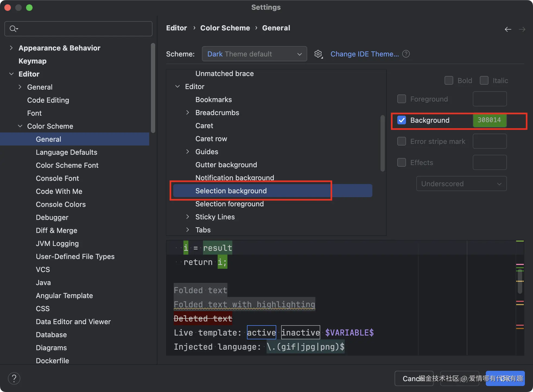Click '$VARIABLE$' in the preview pane
533x392 pixels.
click(350, 333)
